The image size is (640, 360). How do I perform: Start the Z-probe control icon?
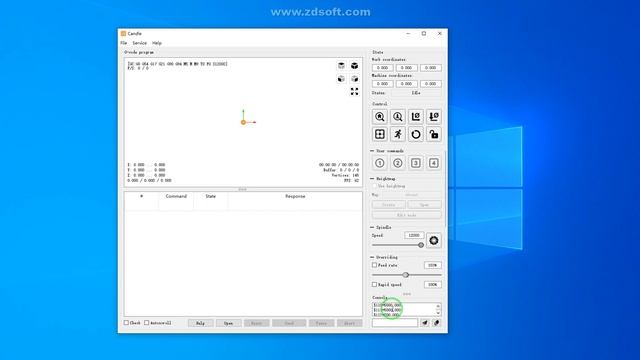point(398,117)
